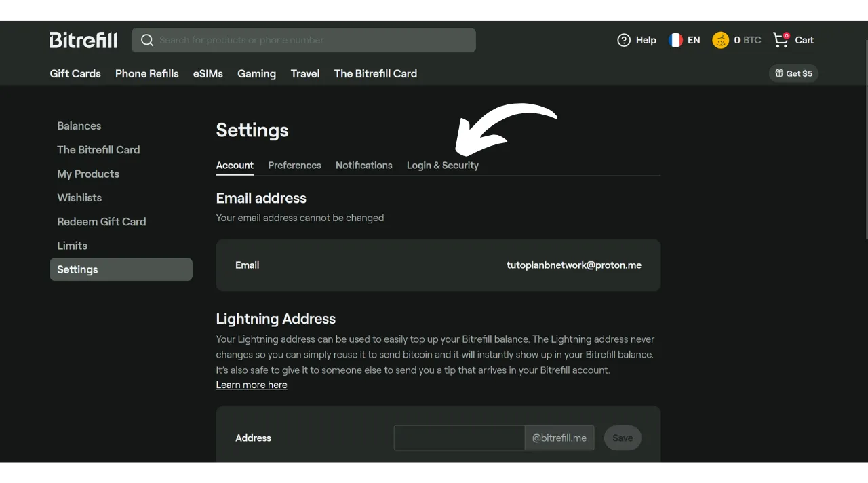This screenshot has width=868, height=483.
Task: Click the Bitrefill logo
Action: (x=83, y=40)
